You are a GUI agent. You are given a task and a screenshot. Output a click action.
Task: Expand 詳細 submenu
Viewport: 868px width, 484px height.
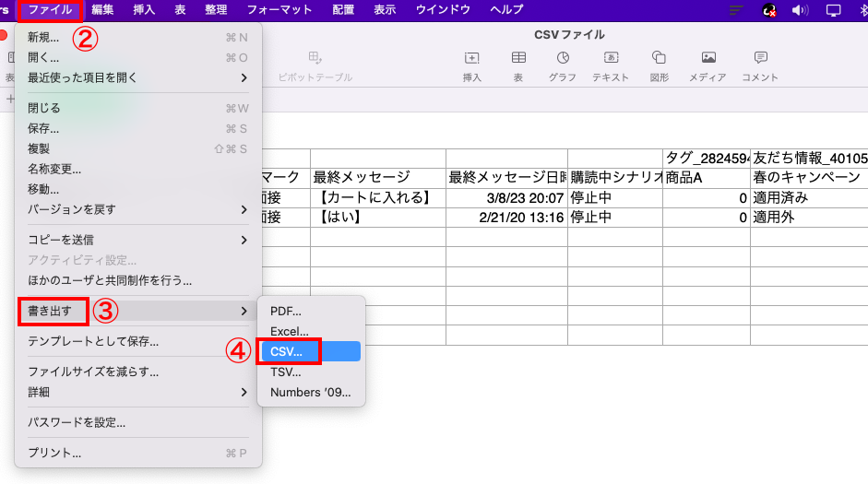(137, 392)
